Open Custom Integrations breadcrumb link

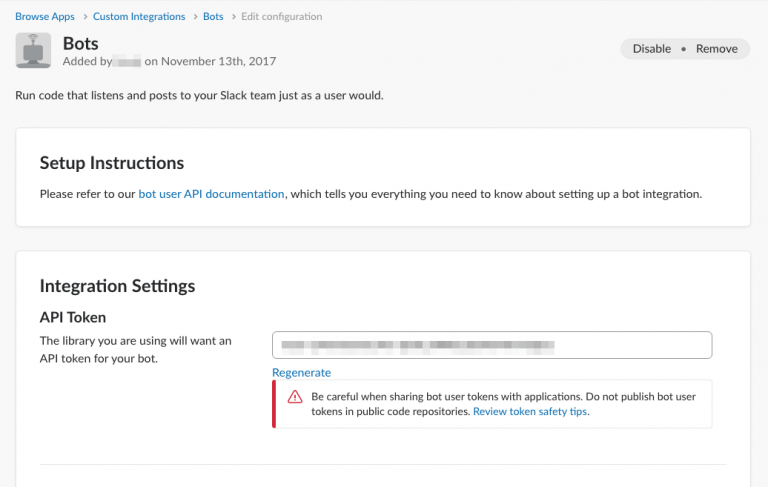[139, 17]
